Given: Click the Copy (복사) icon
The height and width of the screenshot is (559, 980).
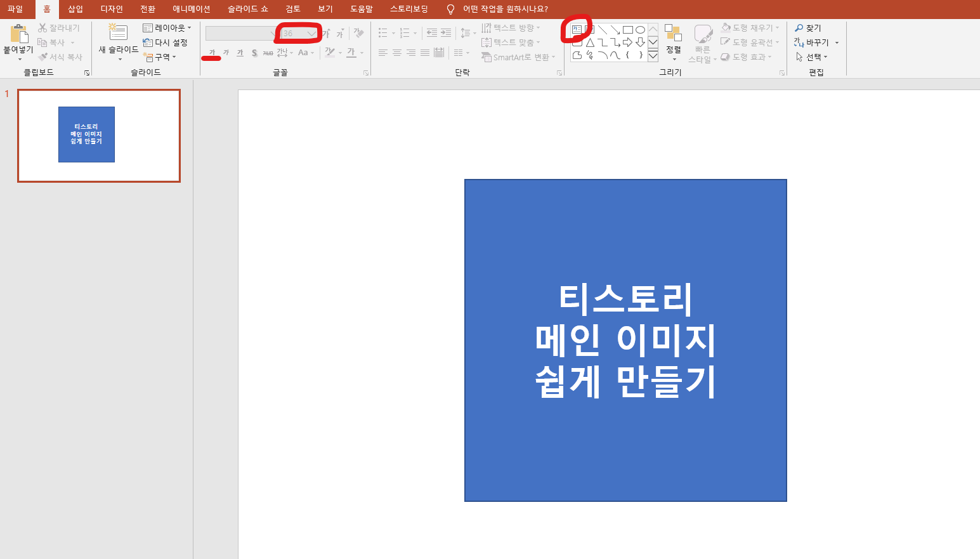Looking at the screenshot, I should tap(42, 43).
